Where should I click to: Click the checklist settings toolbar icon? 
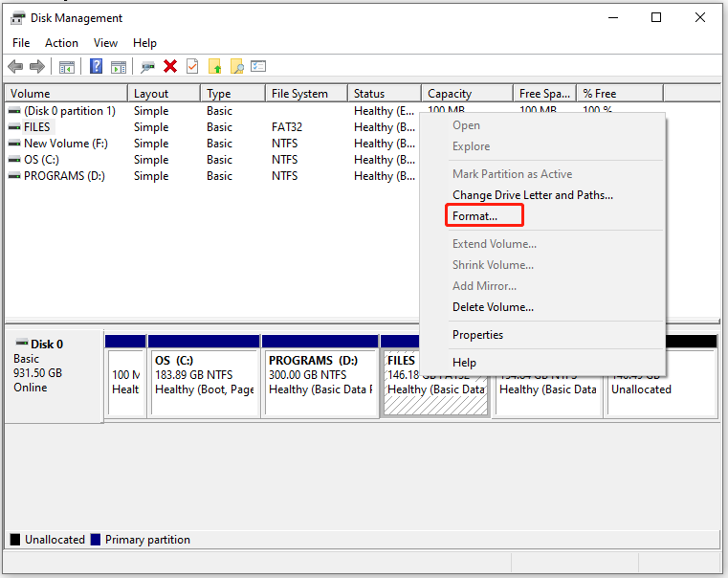[x=258, y=66]
